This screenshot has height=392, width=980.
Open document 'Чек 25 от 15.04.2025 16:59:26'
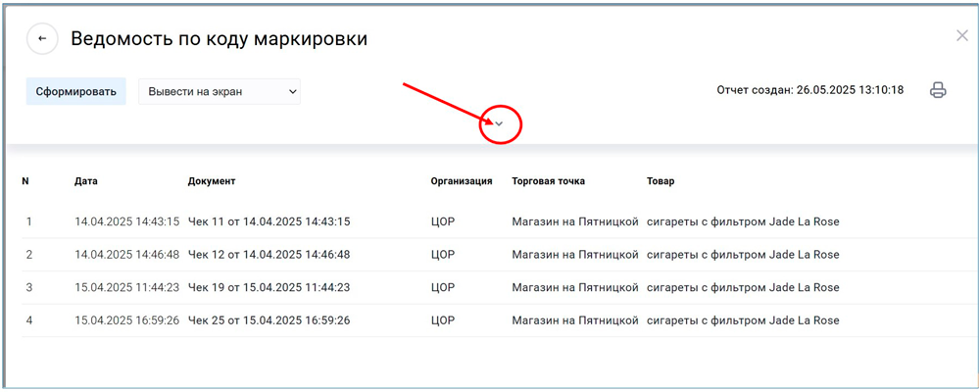point(269,320)
